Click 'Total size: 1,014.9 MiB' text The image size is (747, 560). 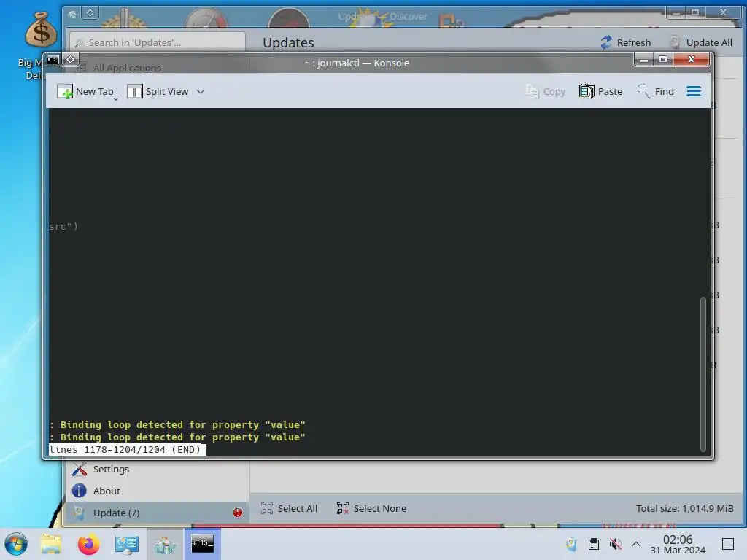click(x=684, y=508)
